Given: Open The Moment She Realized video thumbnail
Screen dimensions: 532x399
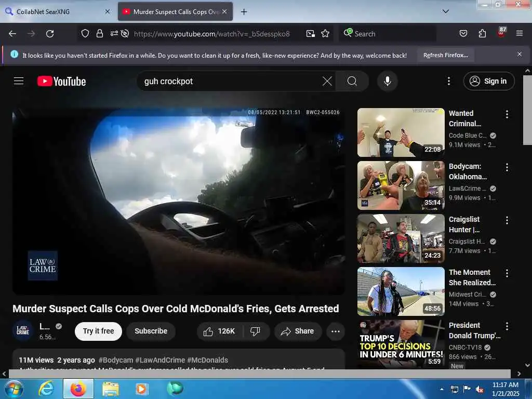Looking at the screenshot, I should point(401,291).
